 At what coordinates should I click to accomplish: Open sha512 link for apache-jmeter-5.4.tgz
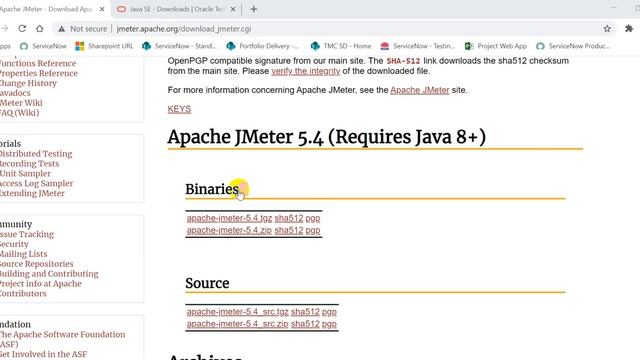tap(289, 218)
